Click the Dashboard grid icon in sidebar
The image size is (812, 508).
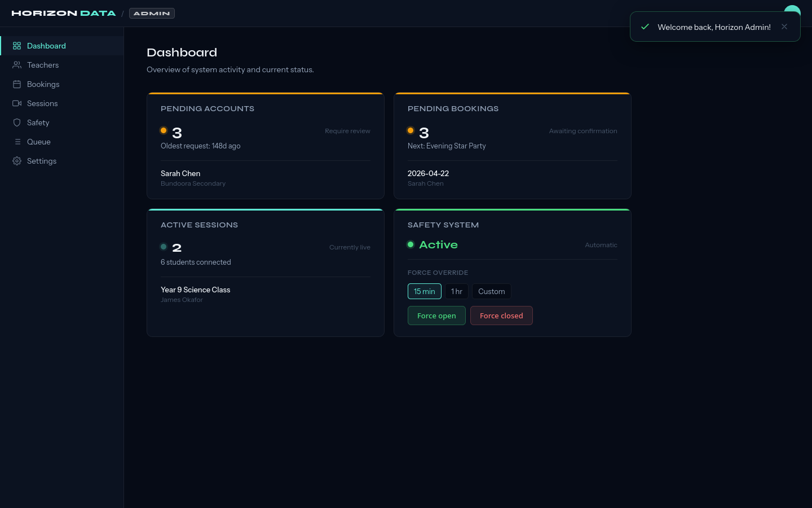pos(17,46)
